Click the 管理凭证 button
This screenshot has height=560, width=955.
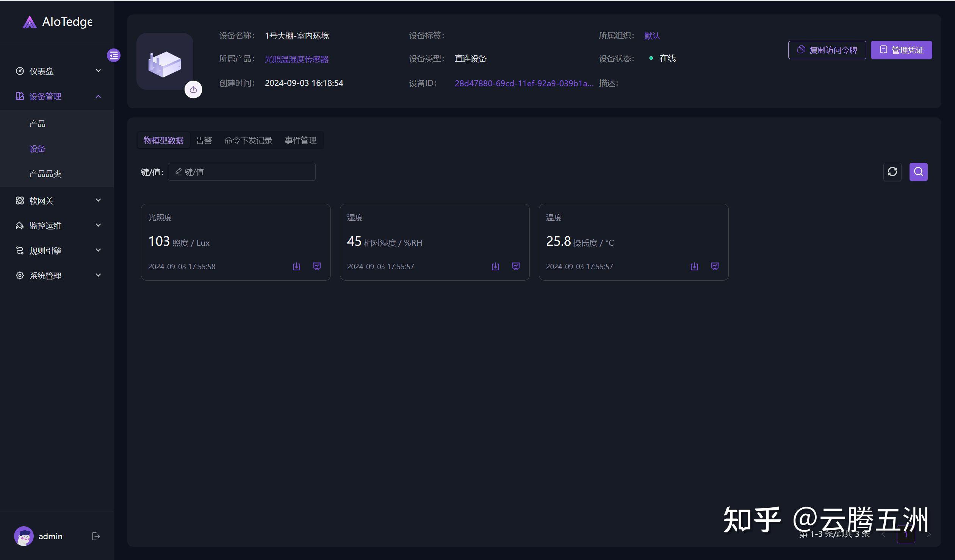tap(901, 50)
